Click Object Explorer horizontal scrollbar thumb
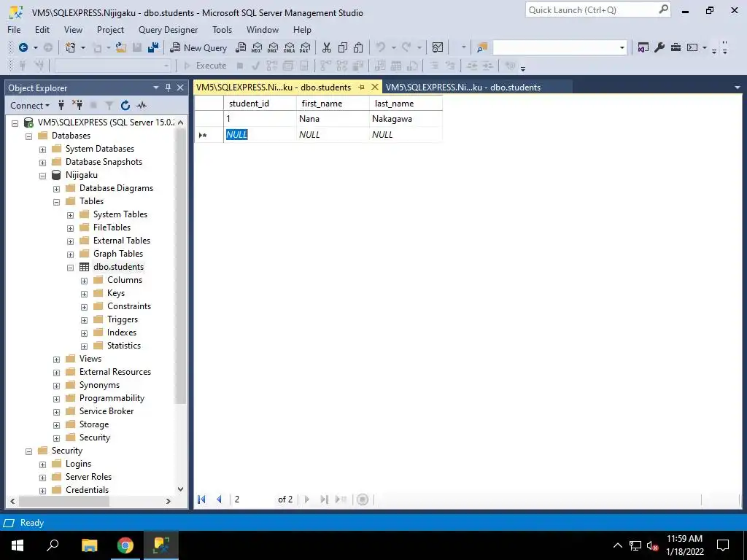 tap(64, 501)
